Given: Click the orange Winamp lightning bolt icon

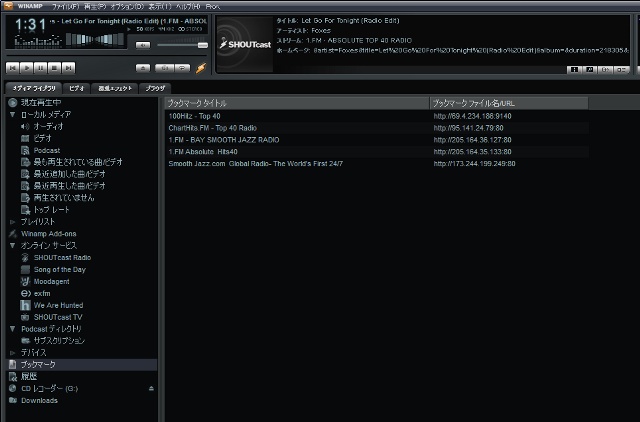Looking at the screenshot, I should coord(201,68).
